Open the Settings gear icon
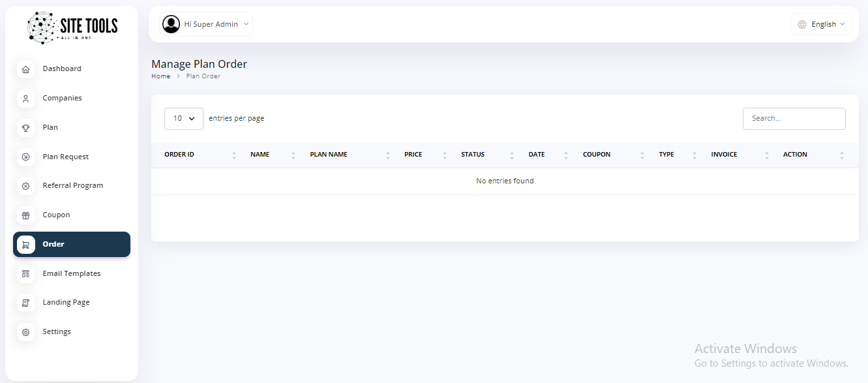This screenshot has width=868, height=383. 26,332
